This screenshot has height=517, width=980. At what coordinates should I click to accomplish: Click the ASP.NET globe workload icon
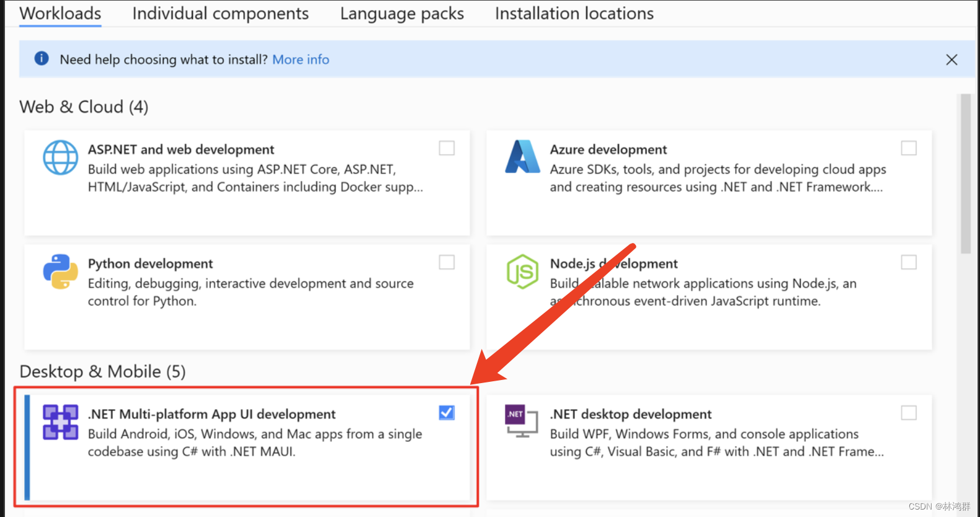pos(60,157)
